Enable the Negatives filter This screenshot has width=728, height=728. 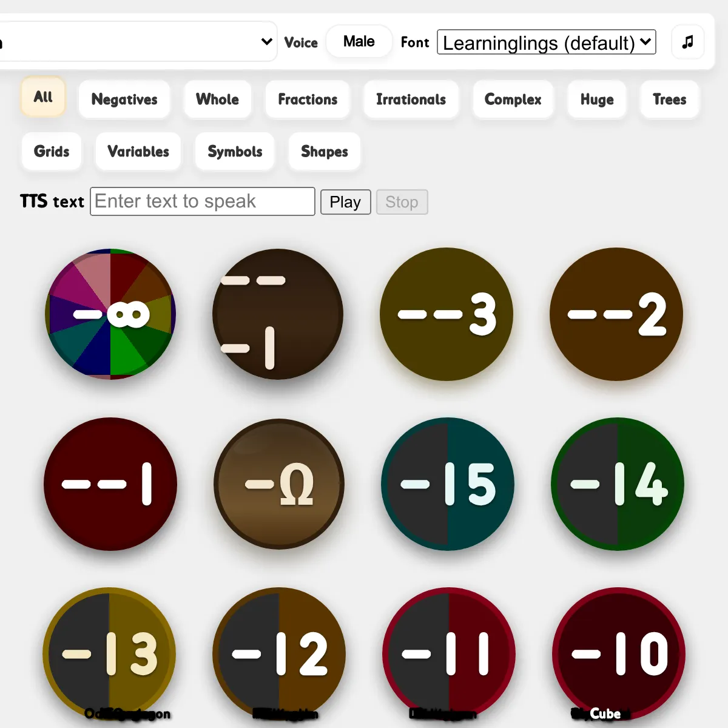(124, 99)
